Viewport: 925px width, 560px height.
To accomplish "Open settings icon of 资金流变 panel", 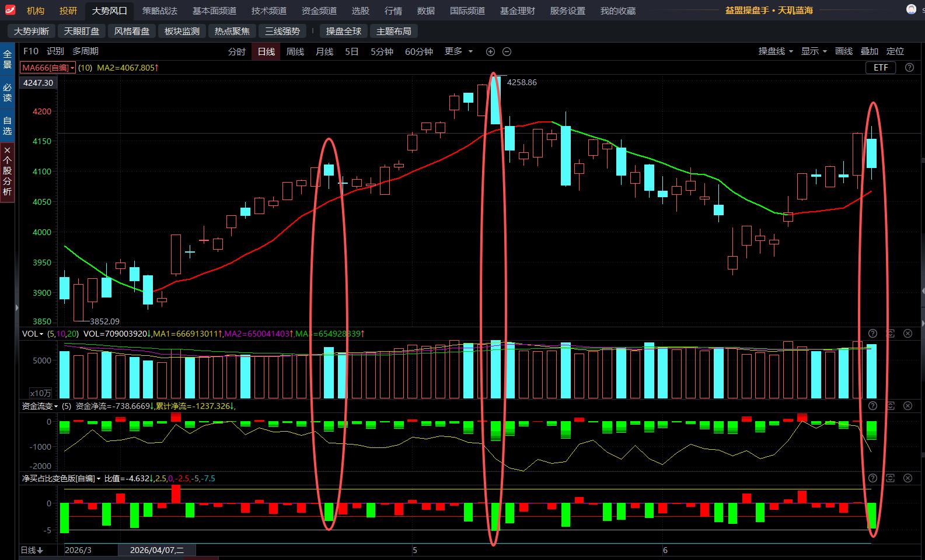I will 890,406.
